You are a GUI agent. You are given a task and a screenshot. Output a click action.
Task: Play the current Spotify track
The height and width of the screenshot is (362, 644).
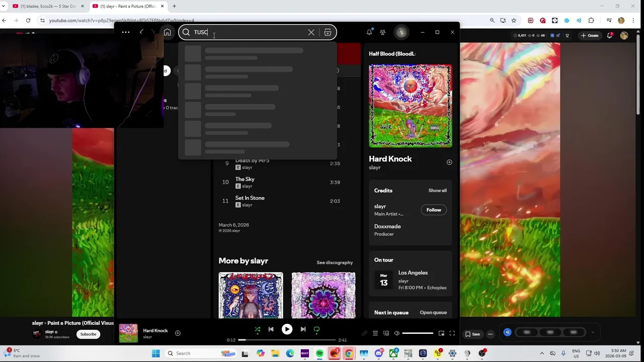click(287, 329)
